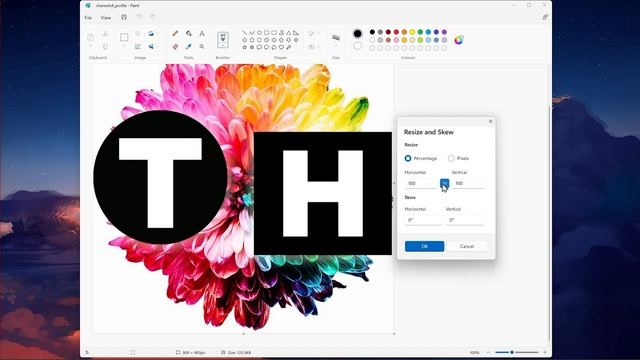The width and height of the screenshot is (640, 360).
Task: Open the Brushes tool
Action: [x=223, y=39]
